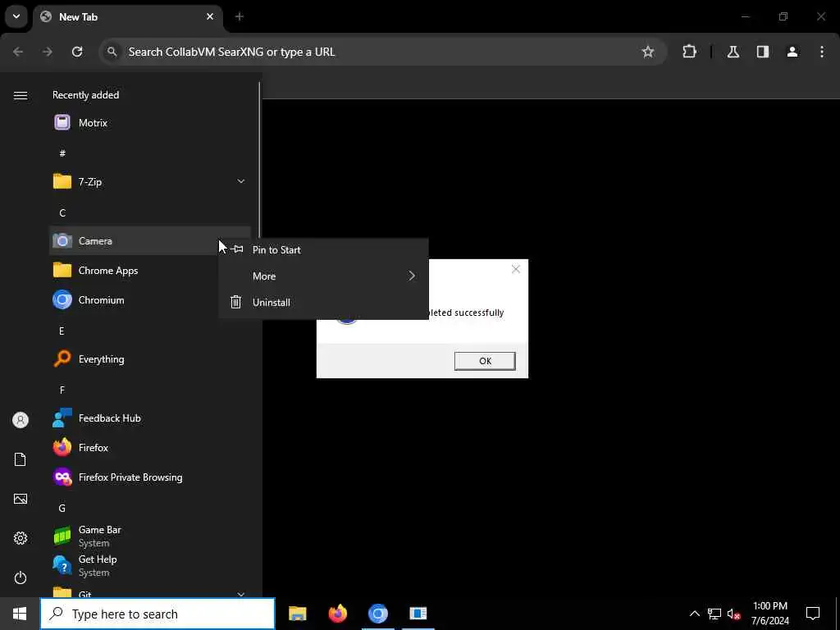
Task: Open the Extensions puzzle icon
Action: pyautogui.click(x=689, y=52)
